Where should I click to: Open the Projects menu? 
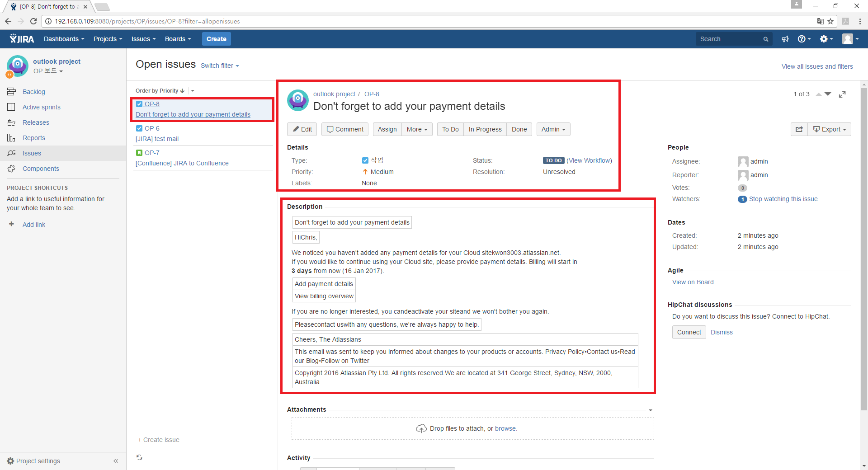pos(108,39)
